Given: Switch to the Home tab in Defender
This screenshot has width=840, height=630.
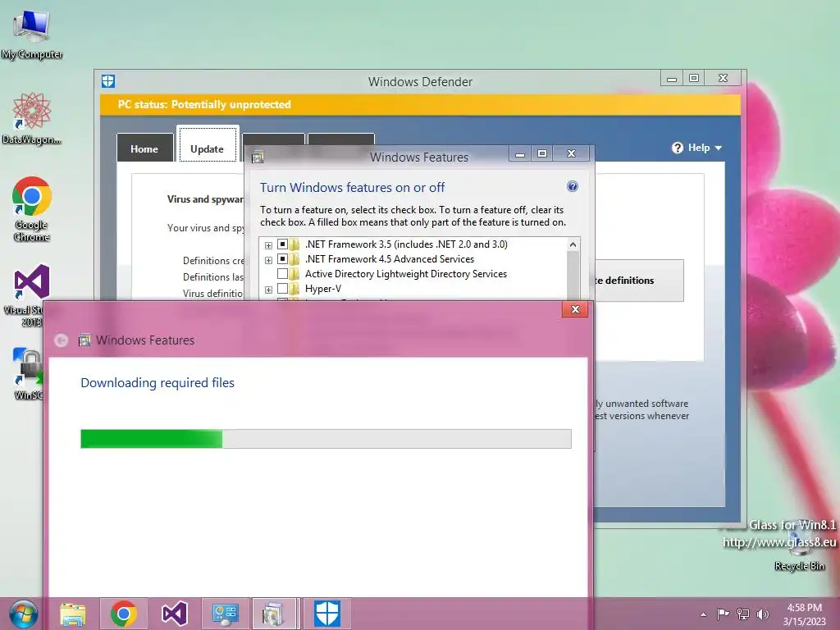Looking at the screenshot, I should point(144,148).
